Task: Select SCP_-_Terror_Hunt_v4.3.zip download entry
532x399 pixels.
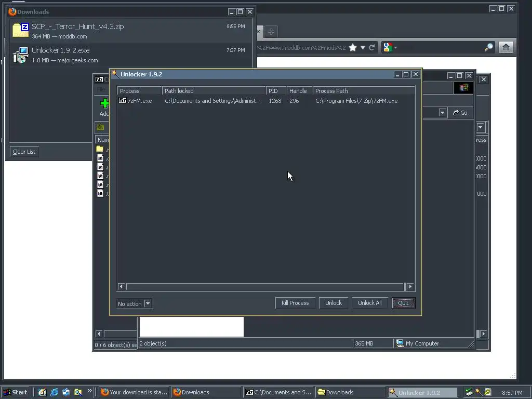Action: 130,31
